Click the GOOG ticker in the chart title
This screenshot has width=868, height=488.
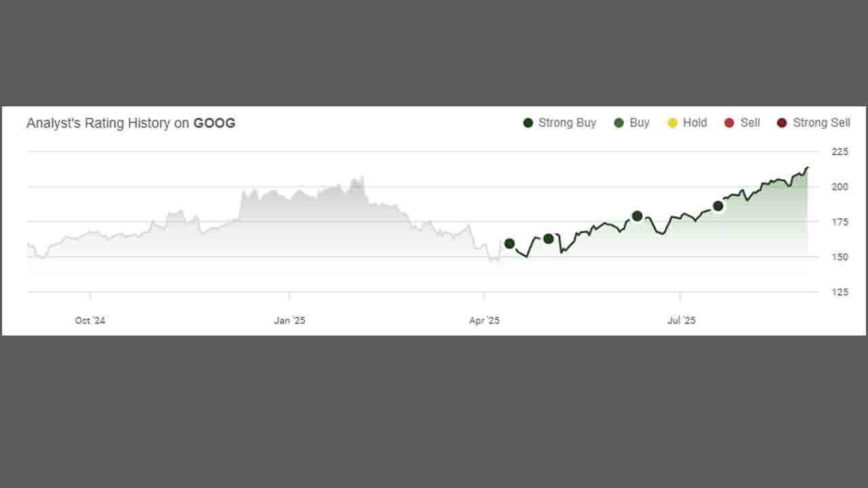(x=214, y=123)
